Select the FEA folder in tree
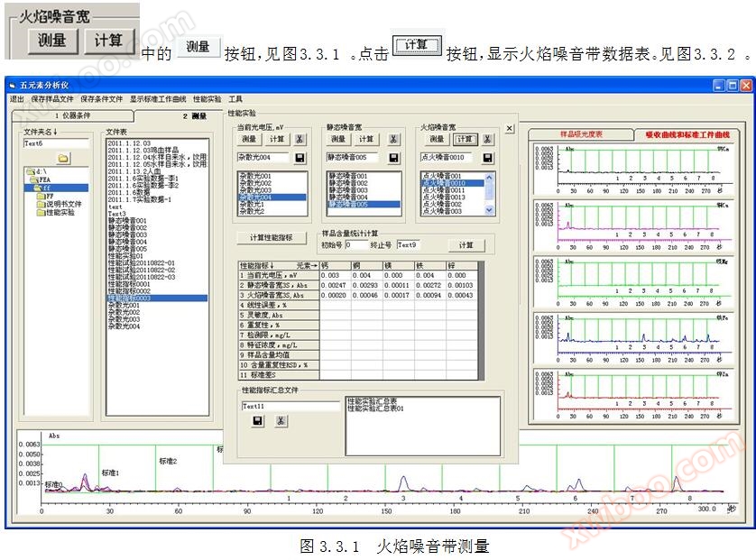Screen dimensions: 756x560 (44, 179)
